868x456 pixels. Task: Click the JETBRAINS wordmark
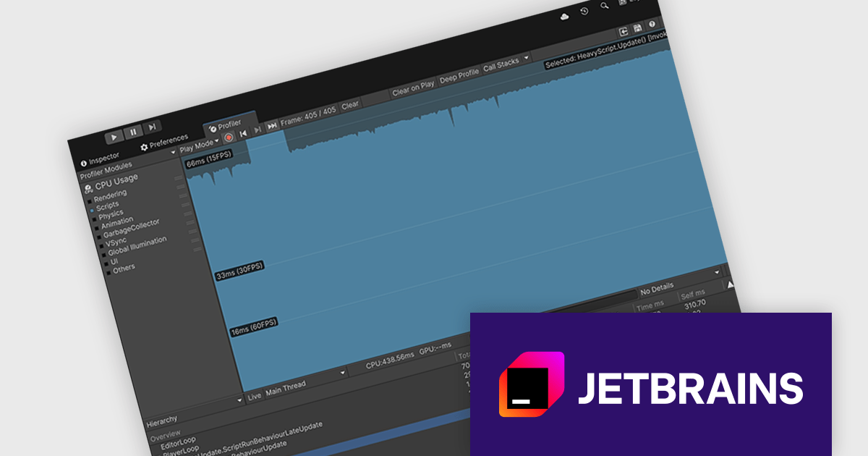click(x=690, y=389)
